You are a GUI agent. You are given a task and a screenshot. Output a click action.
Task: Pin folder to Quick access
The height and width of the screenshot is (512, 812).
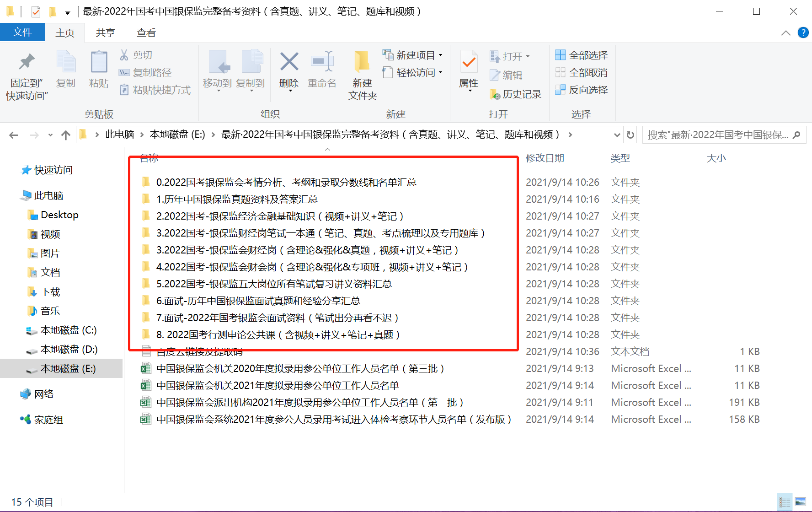click(x=27, y=75)
